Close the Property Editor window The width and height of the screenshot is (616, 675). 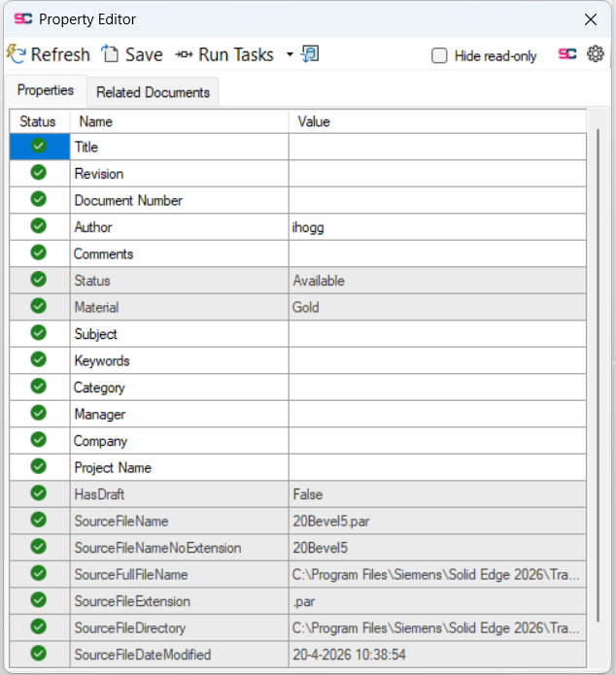pyautogui.click(x=591, y=19)
